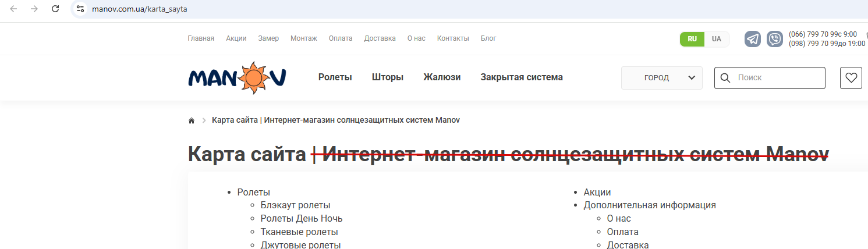Open Ролеты День Ночь sitemap link
Image resolution: width=868 pixels, height=249 pixels.
(302, 219)
